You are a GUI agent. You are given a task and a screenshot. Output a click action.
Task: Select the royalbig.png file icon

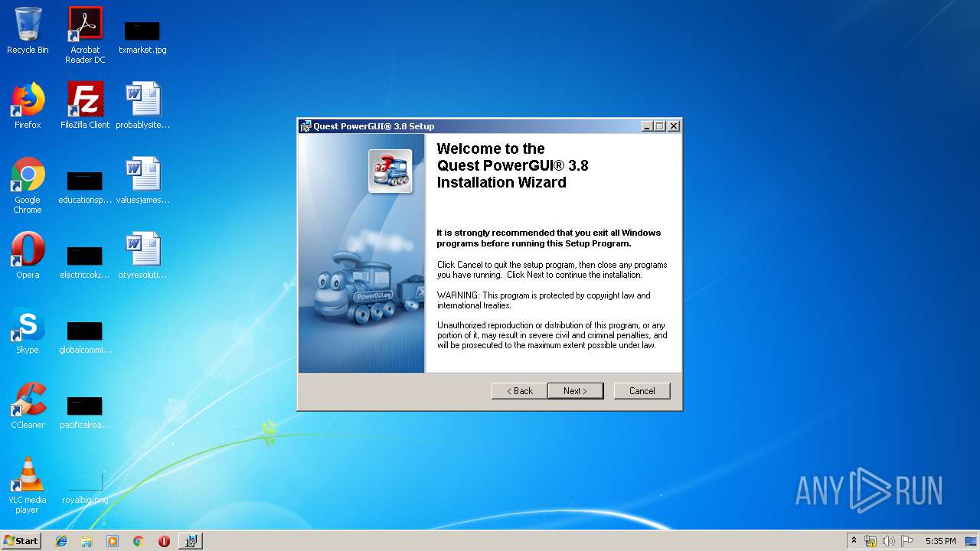pyautogui.click(x=85, y=488)
